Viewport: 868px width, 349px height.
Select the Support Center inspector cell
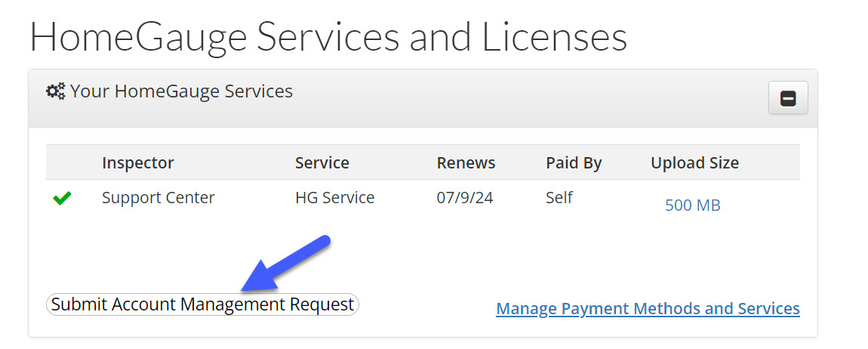pyautogui.click(x=159, y=198)
